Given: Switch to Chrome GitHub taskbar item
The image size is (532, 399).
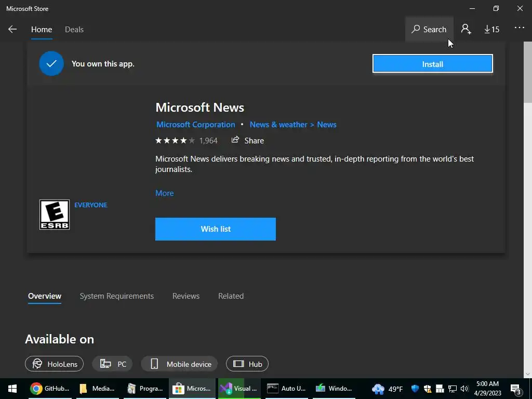Looking at the screenshot, I should [x=50, y=389].
